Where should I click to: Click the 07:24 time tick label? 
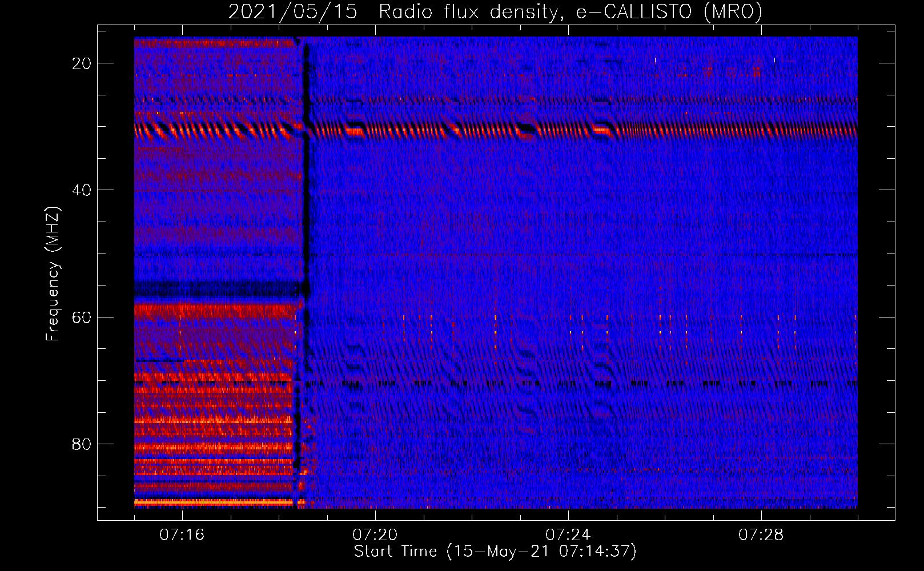pyautogui.click(x=568, y=535)
